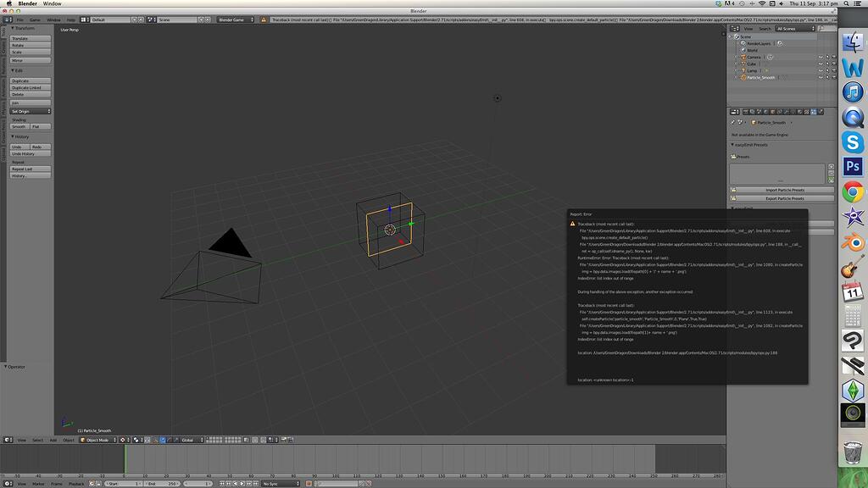Click the scene browse icon in header
This screenshot has width=868, height=488.
pyautogui.click(x=152, y=20)
